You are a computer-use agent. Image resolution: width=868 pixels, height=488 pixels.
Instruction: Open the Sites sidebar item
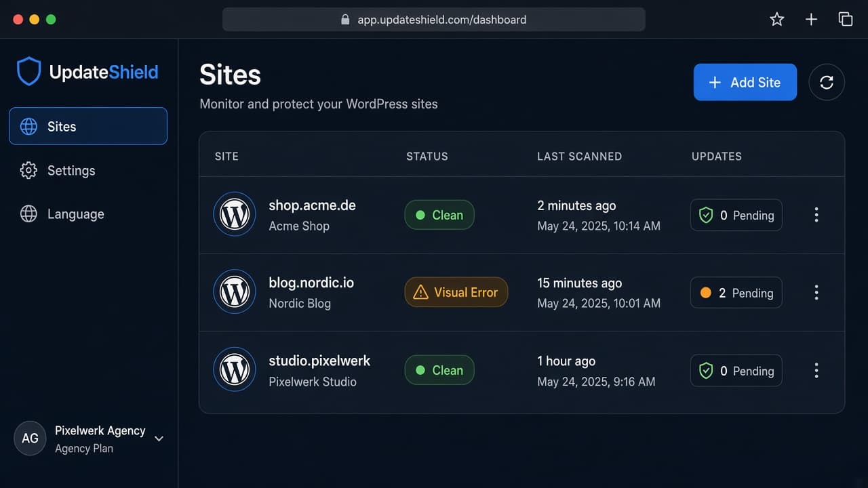coord(88,126)
